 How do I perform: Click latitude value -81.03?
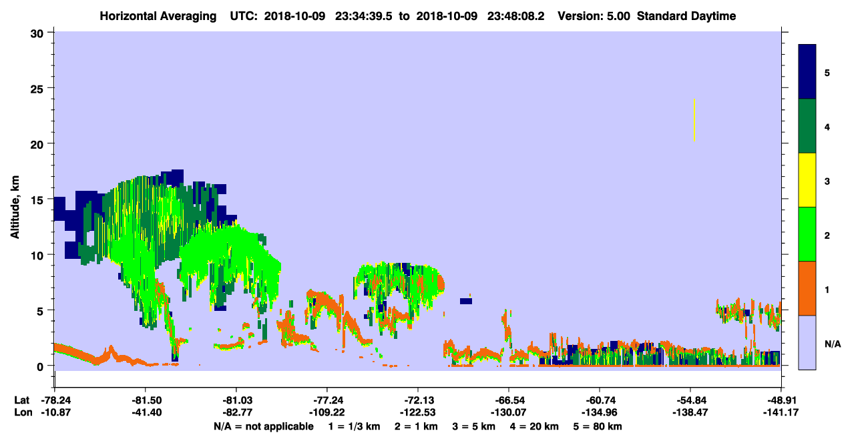(x=236, y=400)
